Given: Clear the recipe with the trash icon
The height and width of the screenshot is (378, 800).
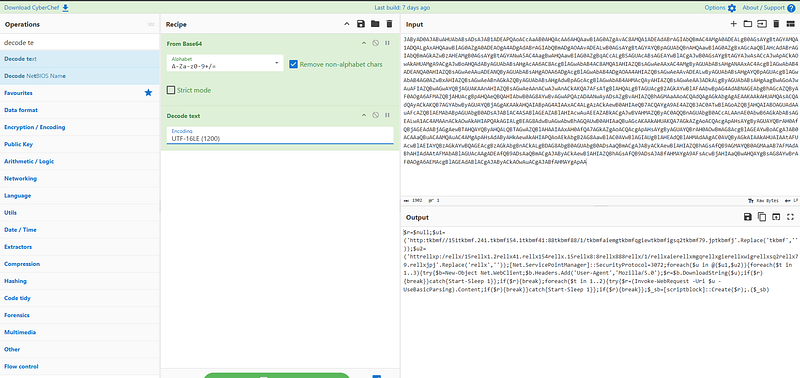Looking at the screenshot, I should [389, 24].
